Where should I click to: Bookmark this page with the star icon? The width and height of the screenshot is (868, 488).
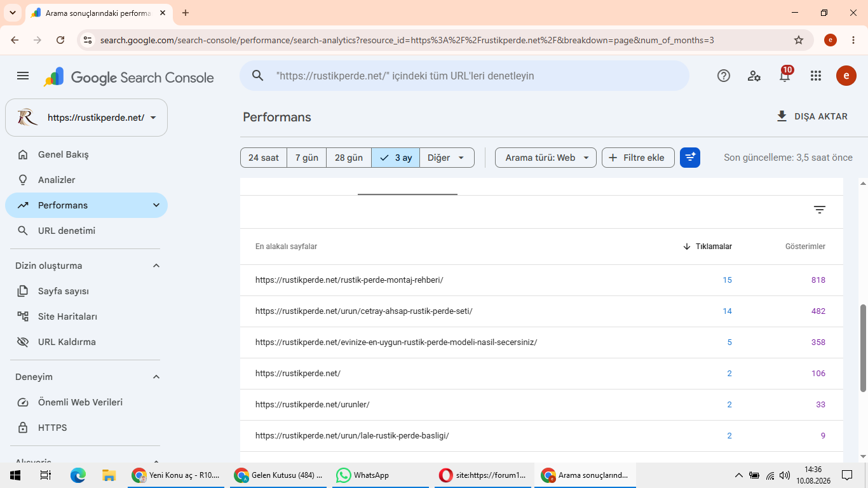(x=799, y=40)
